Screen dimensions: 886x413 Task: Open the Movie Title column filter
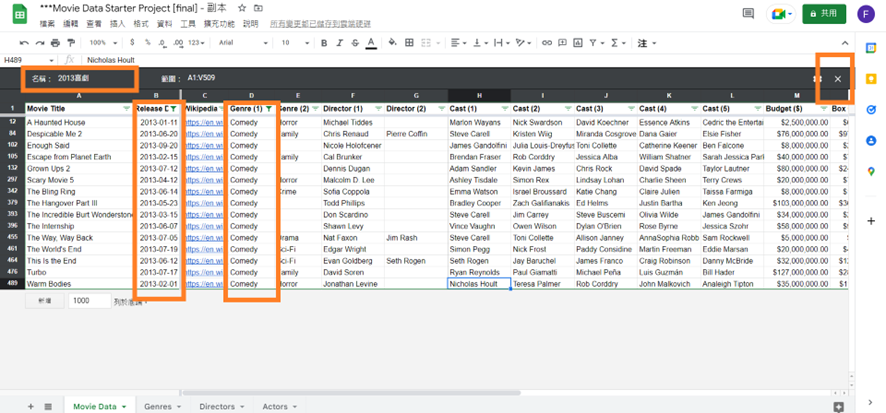coord(127,108)
